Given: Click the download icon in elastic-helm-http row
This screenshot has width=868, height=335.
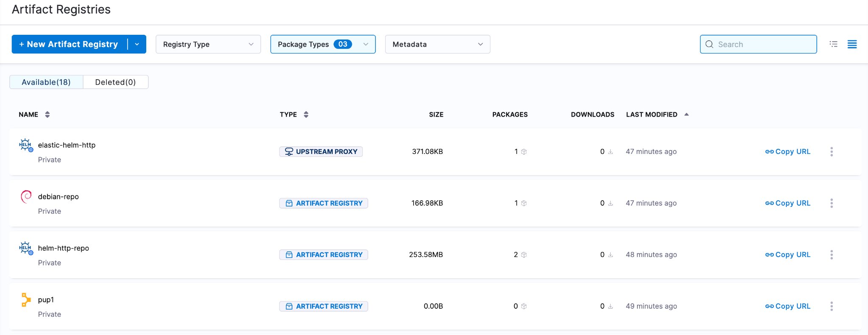Looking at the screenshot, I should [x=610, y=152].
